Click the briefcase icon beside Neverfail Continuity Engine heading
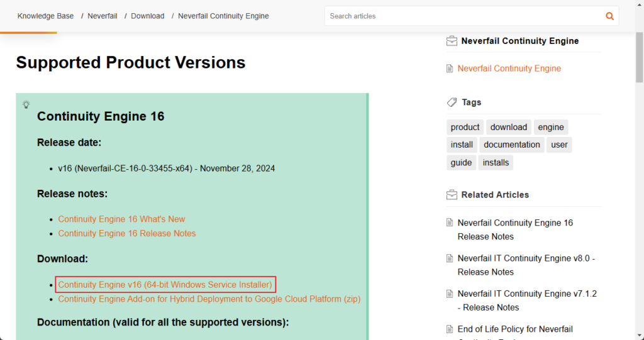 [452, 41]
